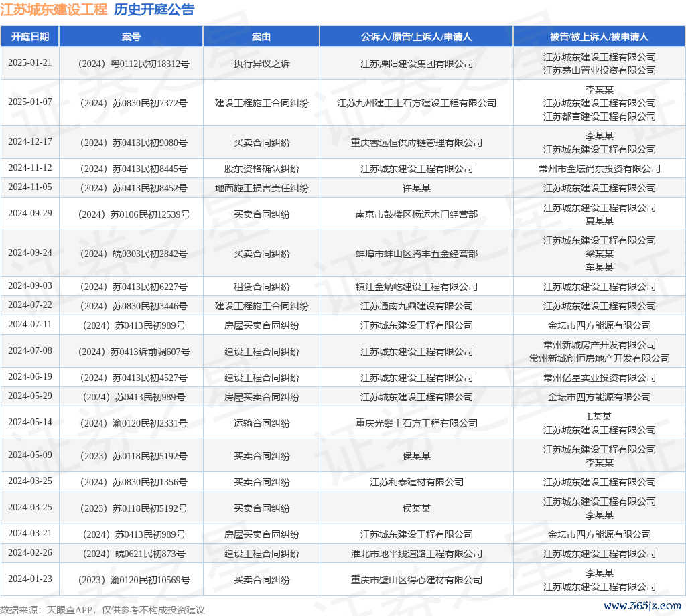Click plaintiff 重庆睿远恒供应链管理有限公司
The height and width of the screenshot is (616, 686).
click(x=416, y=143)
